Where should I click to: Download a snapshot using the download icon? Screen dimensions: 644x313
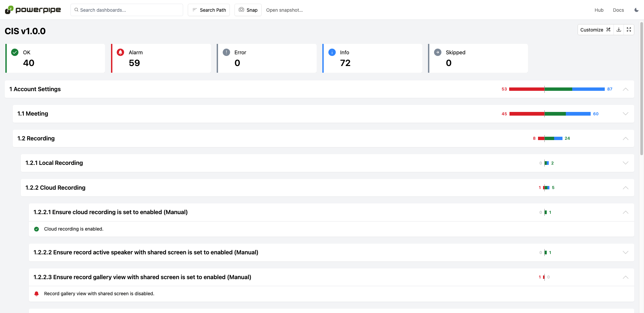[619, 29]
